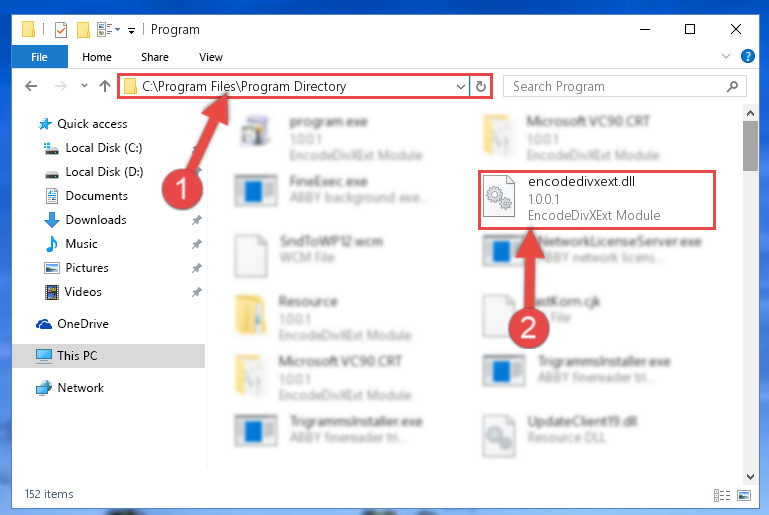
Task: Switch to Large icons view in status bar
Action: pyautogui.click(x=743, y=495)
